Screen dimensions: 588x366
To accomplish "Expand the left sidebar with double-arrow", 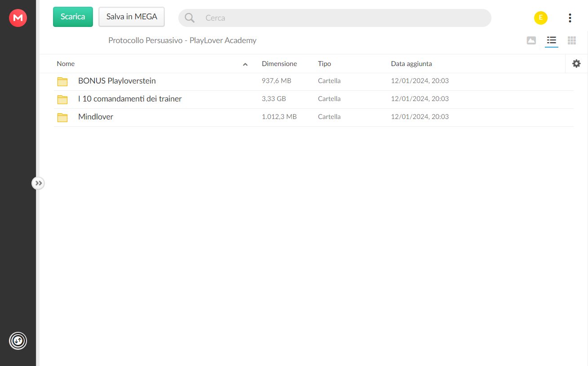I will click(38, 183).
